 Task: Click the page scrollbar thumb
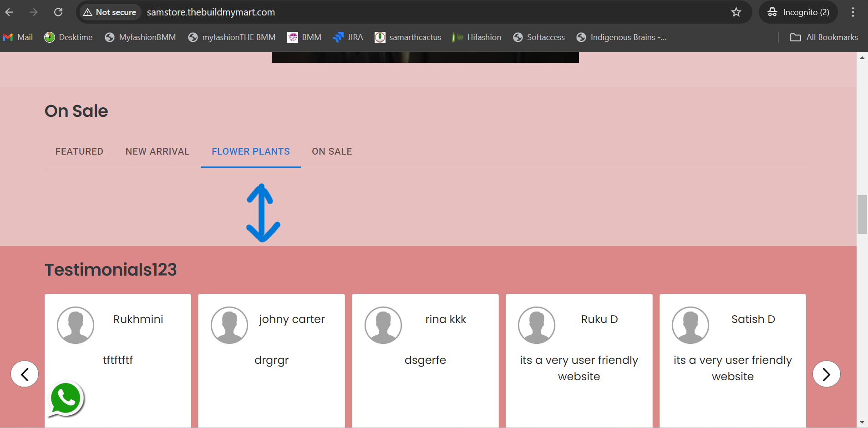pos(862,214)
